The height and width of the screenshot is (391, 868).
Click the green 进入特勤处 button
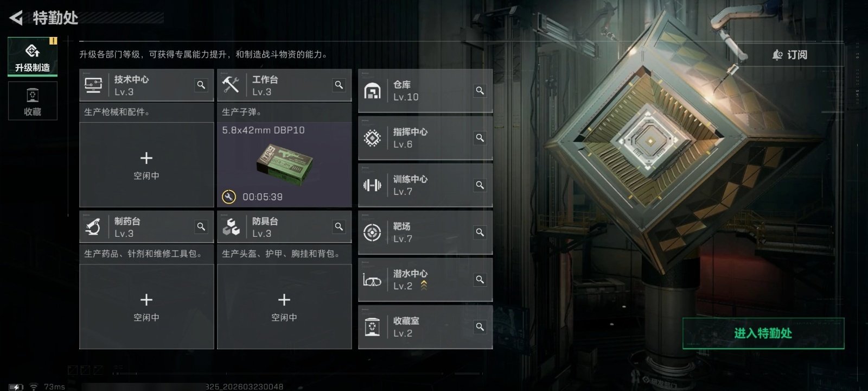click(763, 333)
